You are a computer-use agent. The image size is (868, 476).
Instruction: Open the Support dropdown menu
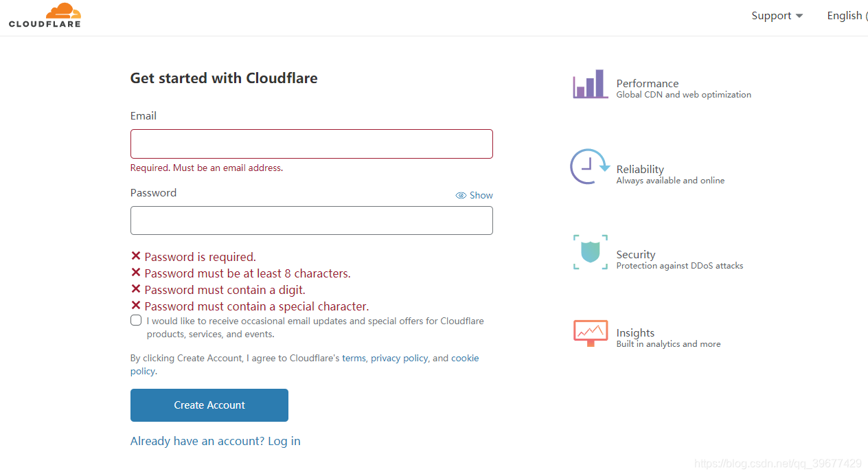(x=777, y=16)
